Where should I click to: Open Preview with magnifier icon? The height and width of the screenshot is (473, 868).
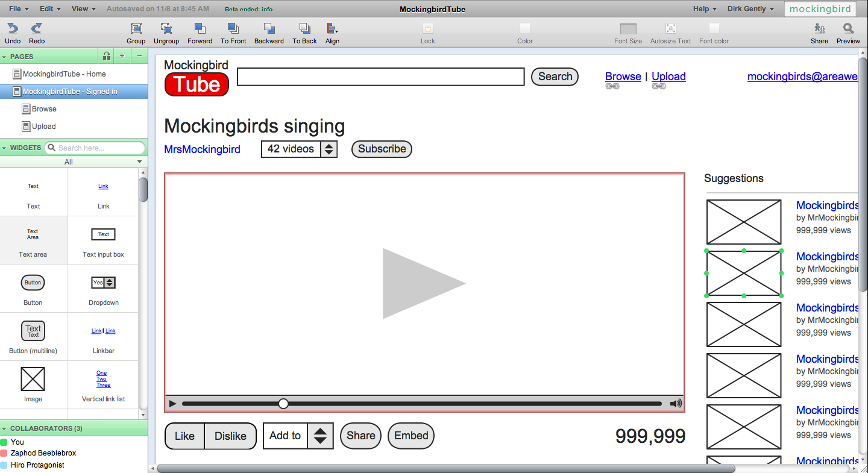[848, 28]
